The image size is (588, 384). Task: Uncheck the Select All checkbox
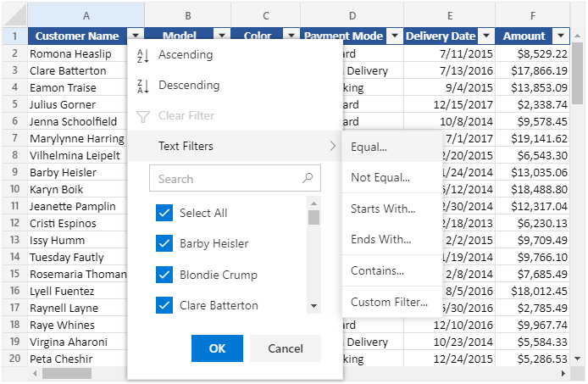tap(164, 213)
